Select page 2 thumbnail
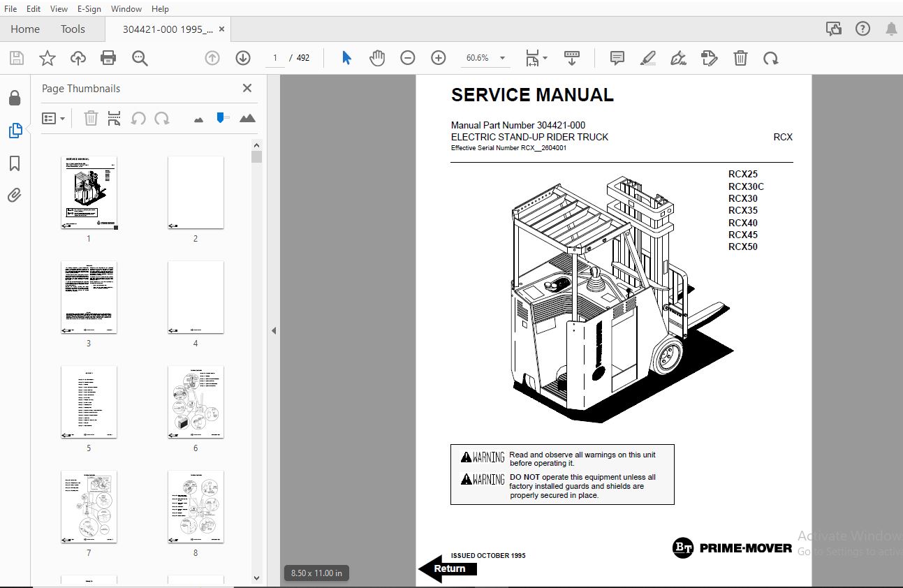The width and height of the screenshot is (903, 588). (x=196, y=193)
